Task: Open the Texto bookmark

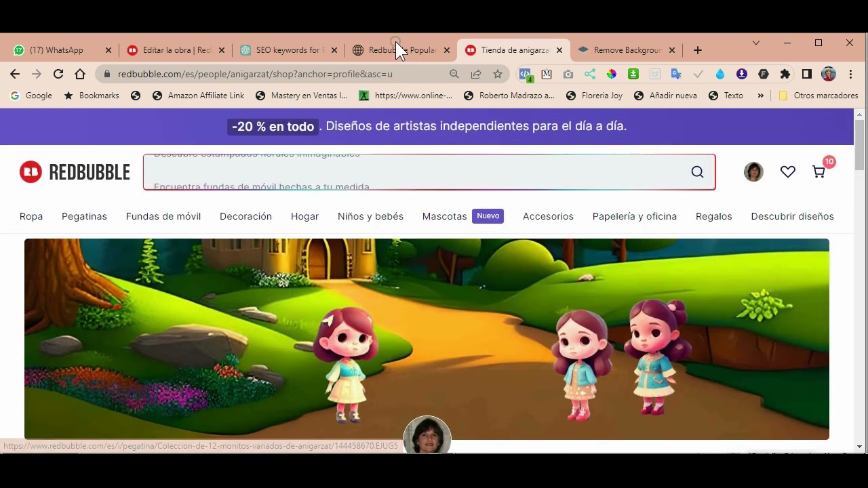Action: [726, 96]
